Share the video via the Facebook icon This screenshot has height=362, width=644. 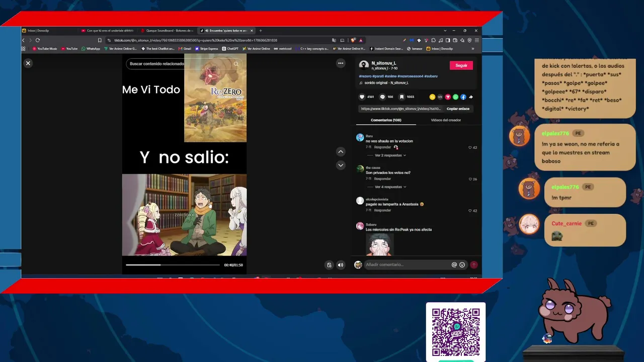[x=463, y=97]
